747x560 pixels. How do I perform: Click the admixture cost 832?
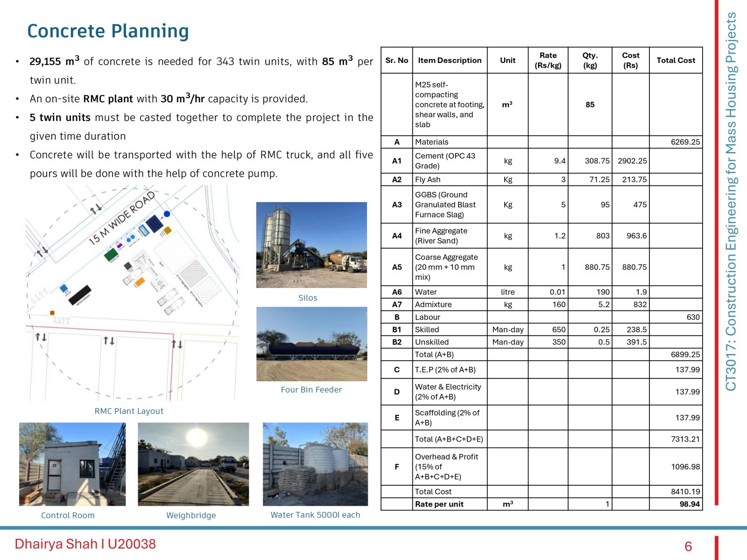(640, 304)
